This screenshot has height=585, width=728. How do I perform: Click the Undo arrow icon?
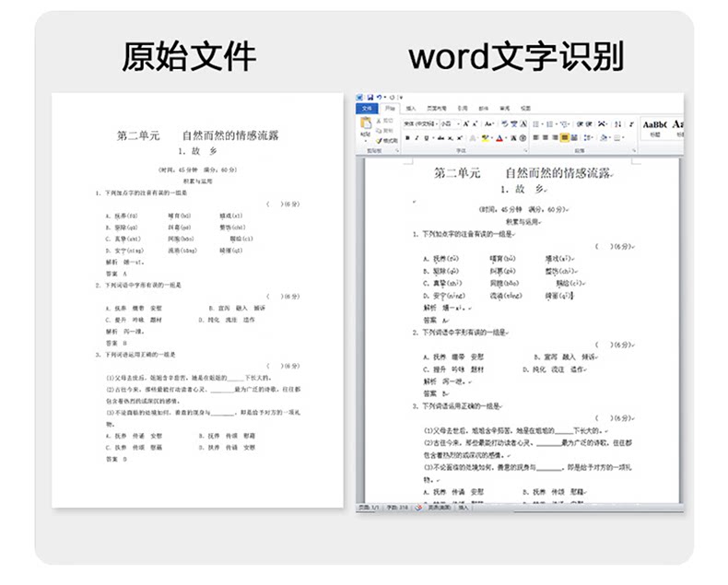click(x=380, y=97)
